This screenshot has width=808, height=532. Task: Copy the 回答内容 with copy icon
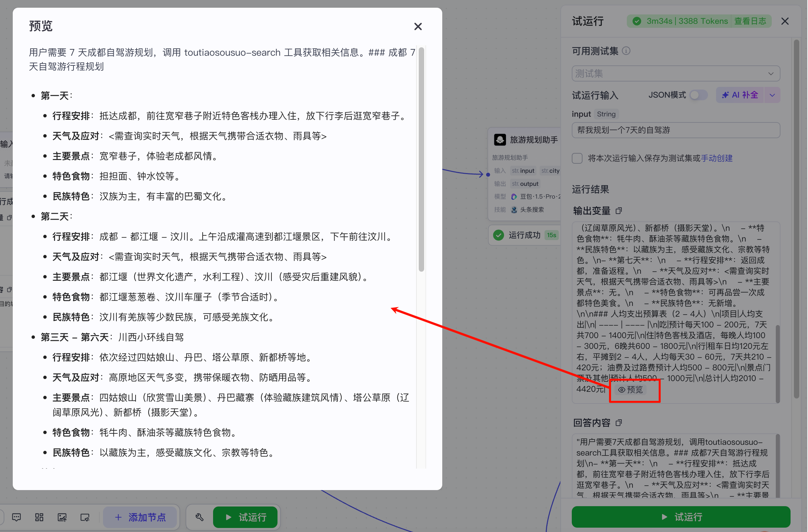tap(618, 423)
